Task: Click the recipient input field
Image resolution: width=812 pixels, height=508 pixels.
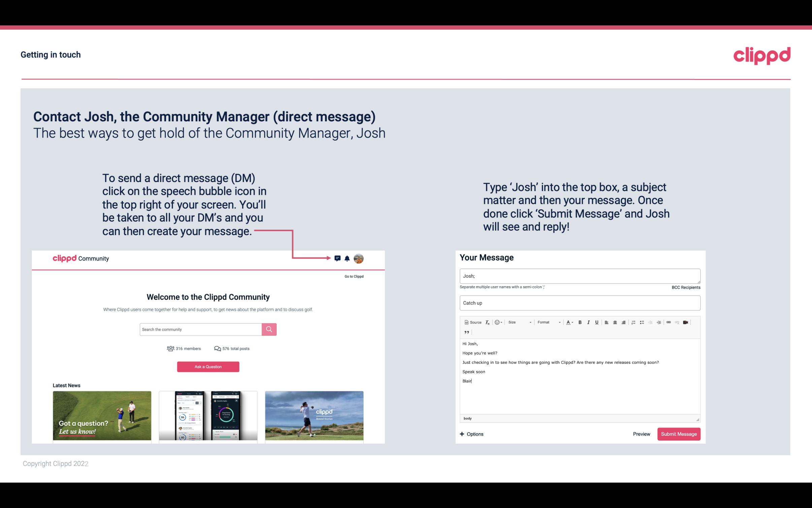Action: pos(579,276)
